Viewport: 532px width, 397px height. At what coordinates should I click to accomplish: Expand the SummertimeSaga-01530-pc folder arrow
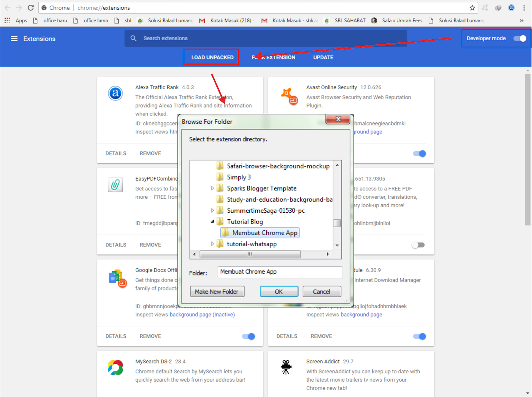click(212, 211)
